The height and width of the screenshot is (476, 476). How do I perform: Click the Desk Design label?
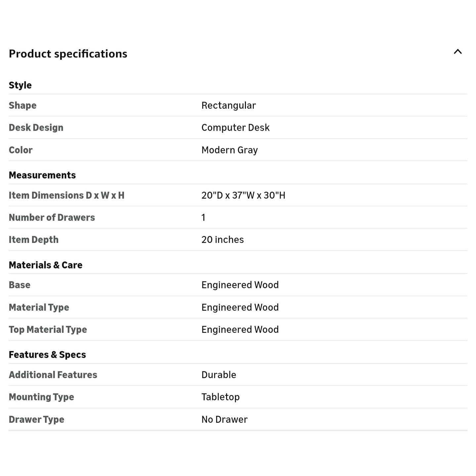(x=36, y=128)
